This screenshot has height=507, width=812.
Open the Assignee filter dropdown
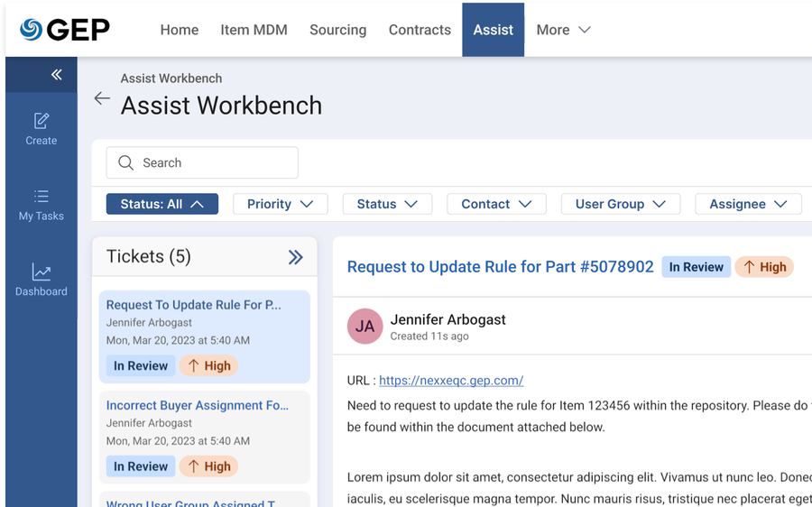(748, 204)
